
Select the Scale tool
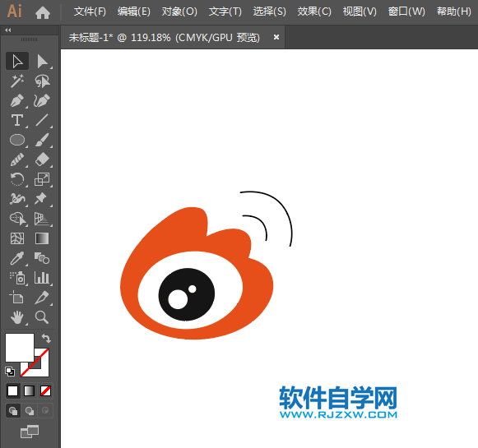42,179
